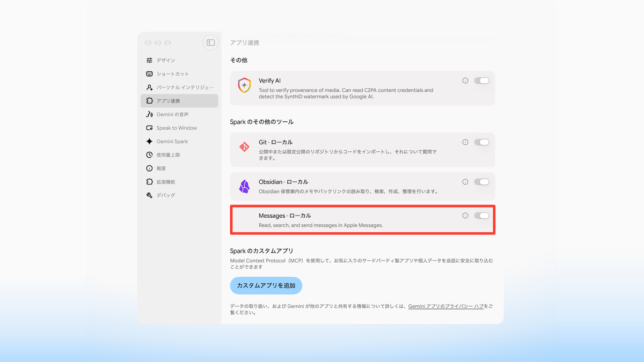Click the Messages · ローカル title

(x=285, y=216)
